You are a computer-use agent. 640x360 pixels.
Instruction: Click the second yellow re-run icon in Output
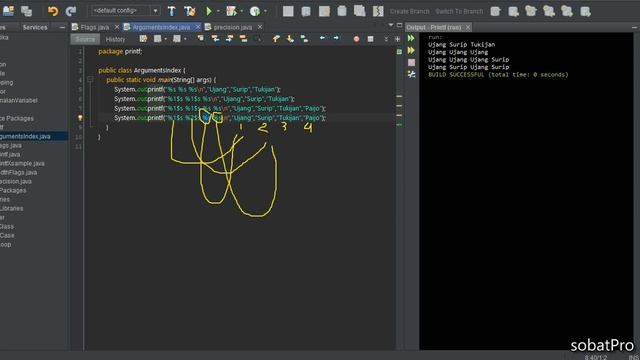point(411,50)
